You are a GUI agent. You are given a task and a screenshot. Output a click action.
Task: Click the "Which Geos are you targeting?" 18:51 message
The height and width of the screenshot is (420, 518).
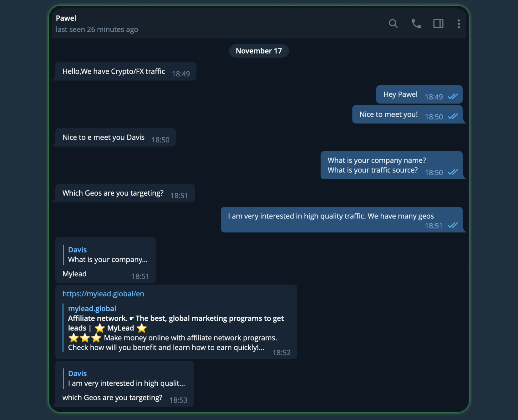(x=113, y=193)
